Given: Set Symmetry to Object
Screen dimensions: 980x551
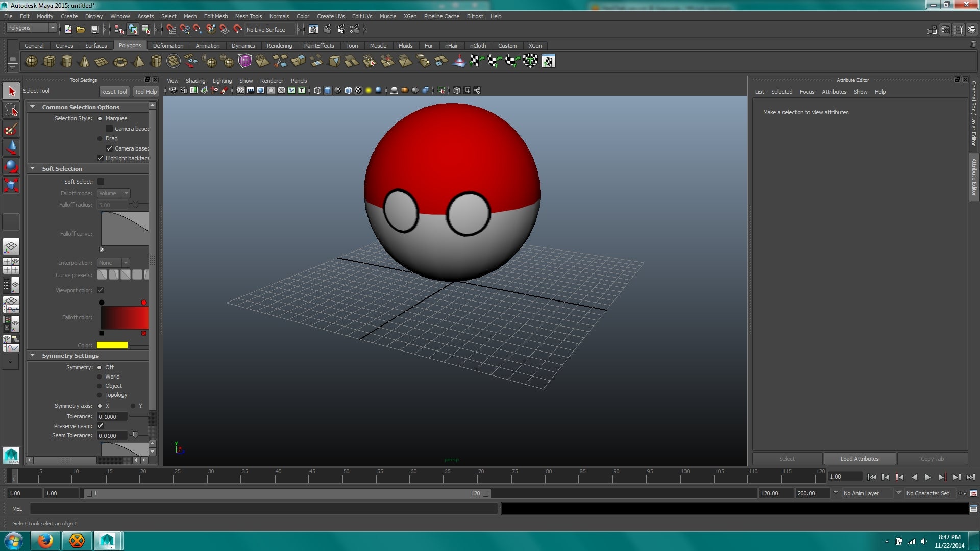Looking at the screenshot, I should (100, 386).
